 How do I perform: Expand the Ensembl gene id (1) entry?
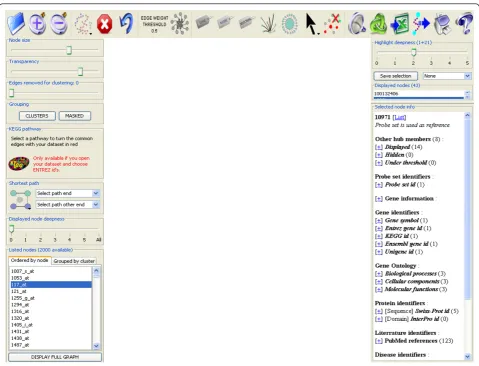(379, 244)
